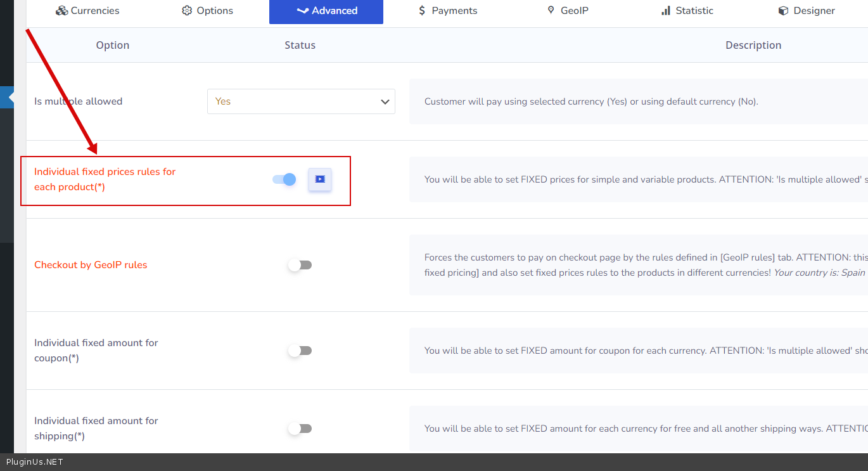The image size is (868, 471).
Task: Click the PluginUs.NET text in footer
Action: tap(35, 462)
